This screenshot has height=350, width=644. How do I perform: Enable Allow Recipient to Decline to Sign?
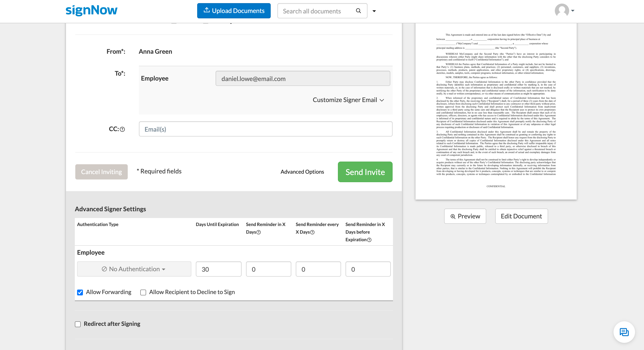coord(143,292)
